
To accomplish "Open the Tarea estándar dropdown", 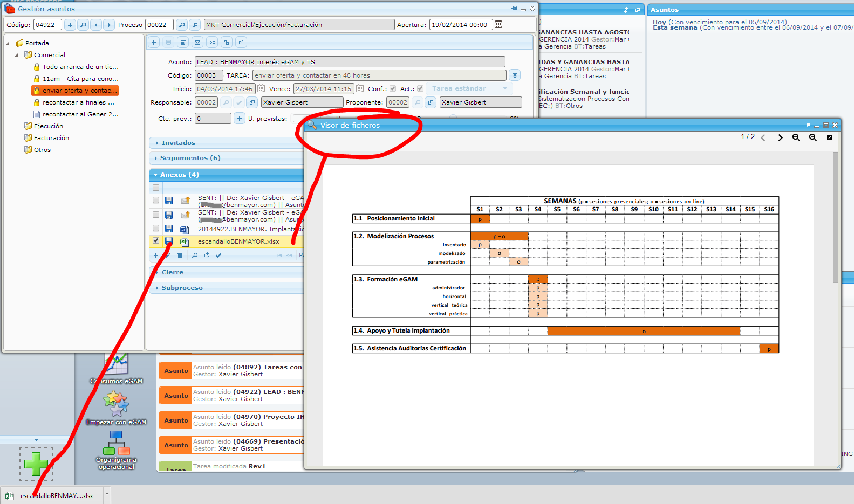I will (469, 88).
